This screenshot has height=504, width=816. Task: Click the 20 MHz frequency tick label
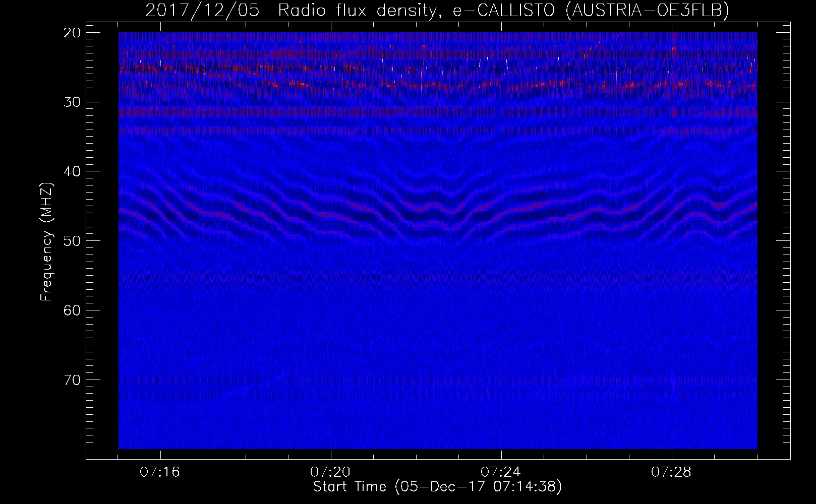point(73,32)
